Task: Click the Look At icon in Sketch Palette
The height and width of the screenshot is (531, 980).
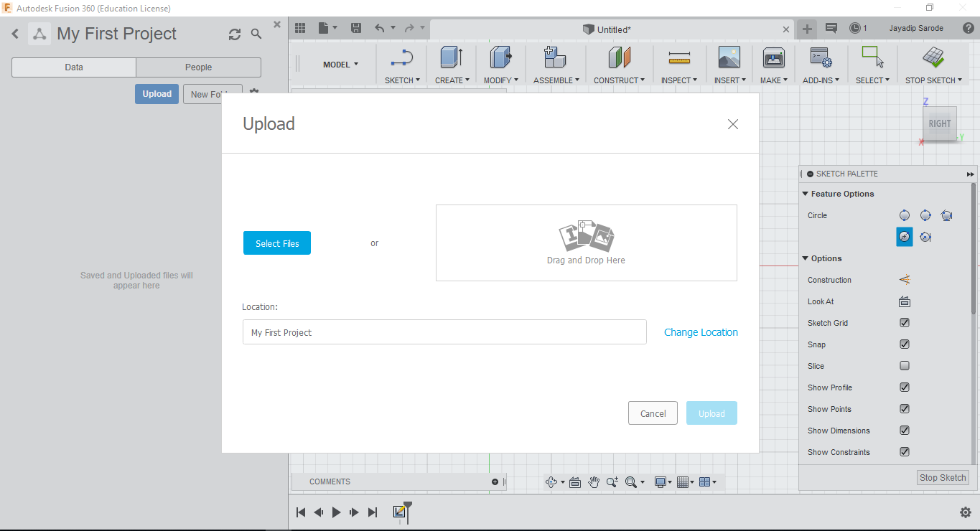Action: (905, 301)
